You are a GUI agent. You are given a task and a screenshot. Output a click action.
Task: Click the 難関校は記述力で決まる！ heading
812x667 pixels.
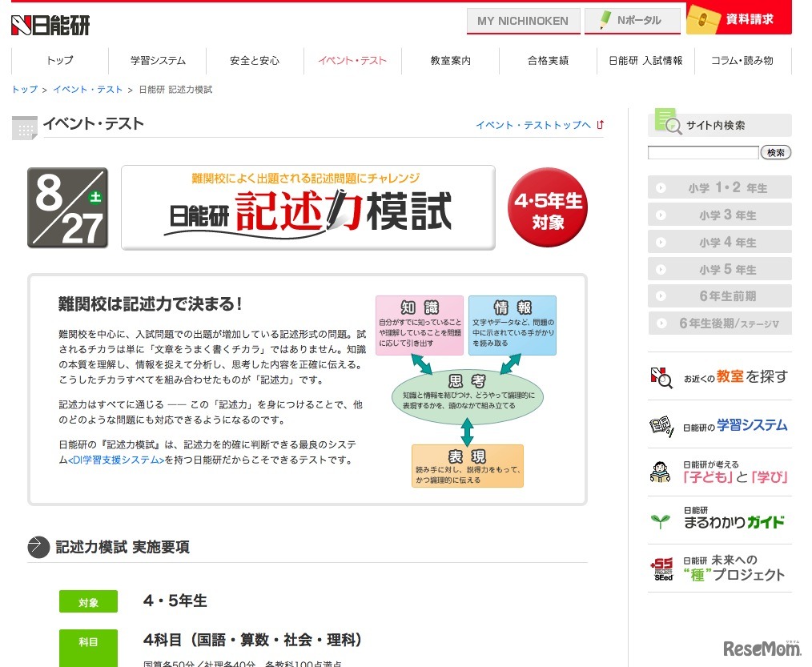tap(151, 304)
